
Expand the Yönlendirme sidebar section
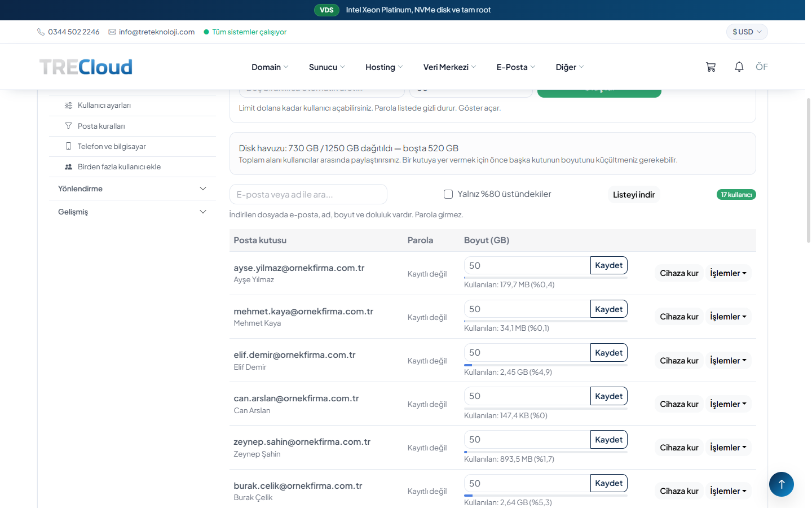(x=133, y=189)
